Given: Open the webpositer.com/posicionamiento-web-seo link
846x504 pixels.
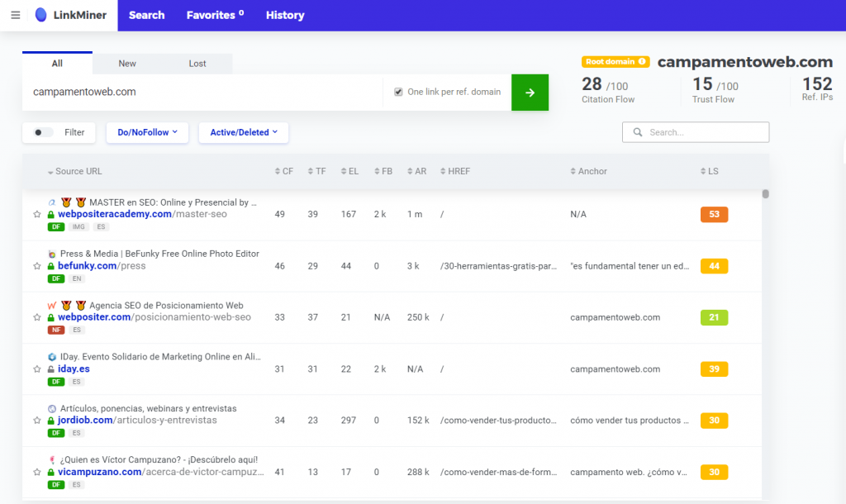Looking at the screenshot, I should (x=154, y=317).
